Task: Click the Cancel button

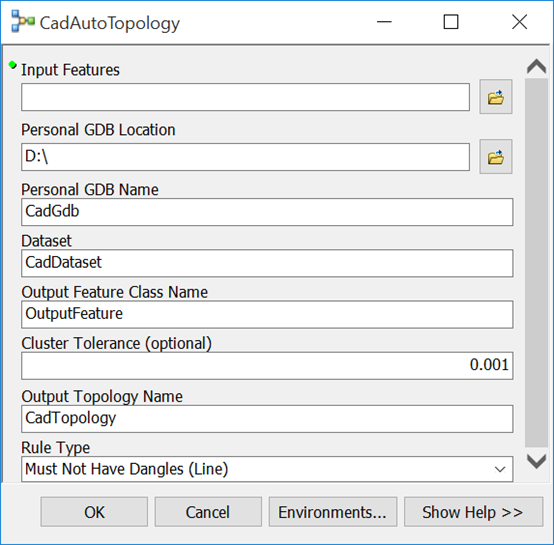Action: tap(208, 512)
